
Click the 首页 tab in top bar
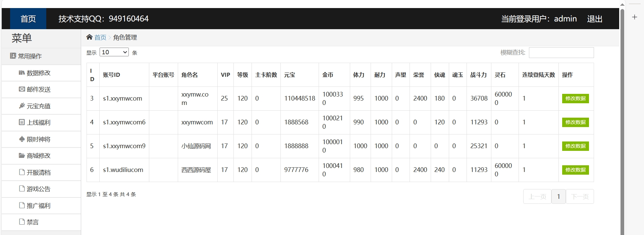point(28,19)
